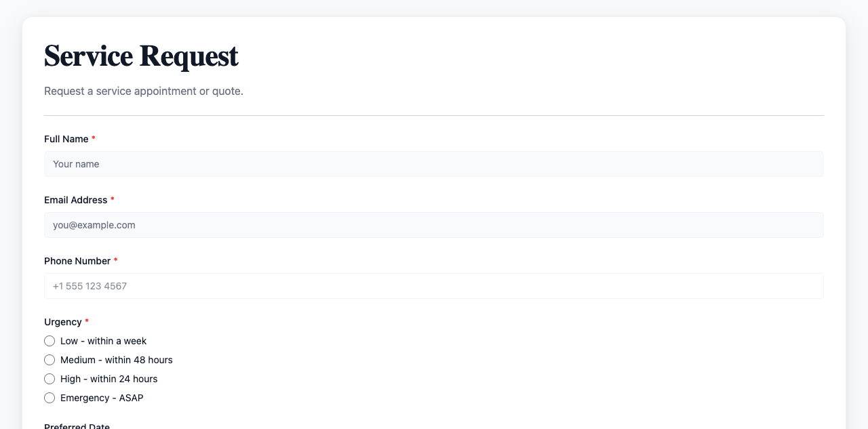This screenshot has width=868, height=429.
Task: Click the 'Request a service appointment' subtitle
Action: (x=143, y=91)
